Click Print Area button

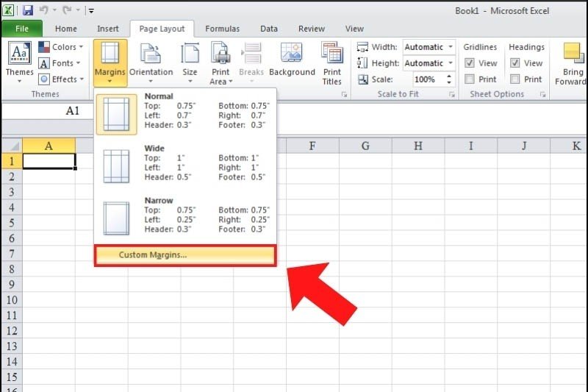(220, 63)
